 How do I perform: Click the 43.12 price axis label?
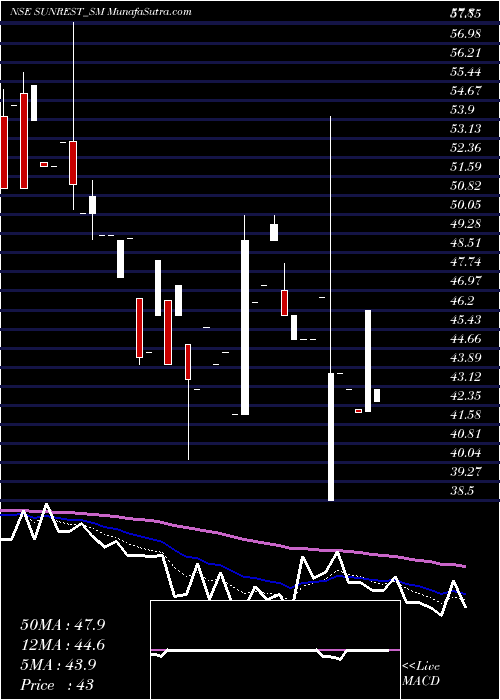pyautogui.click(x=465, y=377)
